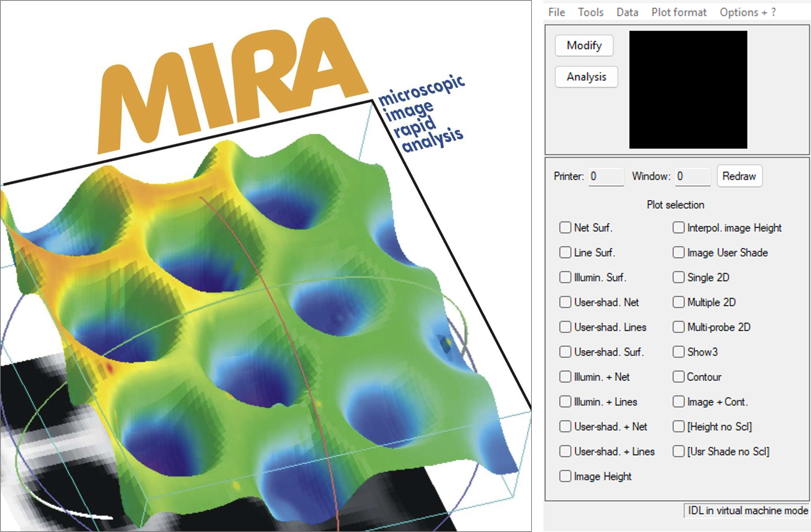Toggle the Illumin. Surf. checkbox
The height and width of the screenshot is (532, 811).
click(x=565, y=277)
